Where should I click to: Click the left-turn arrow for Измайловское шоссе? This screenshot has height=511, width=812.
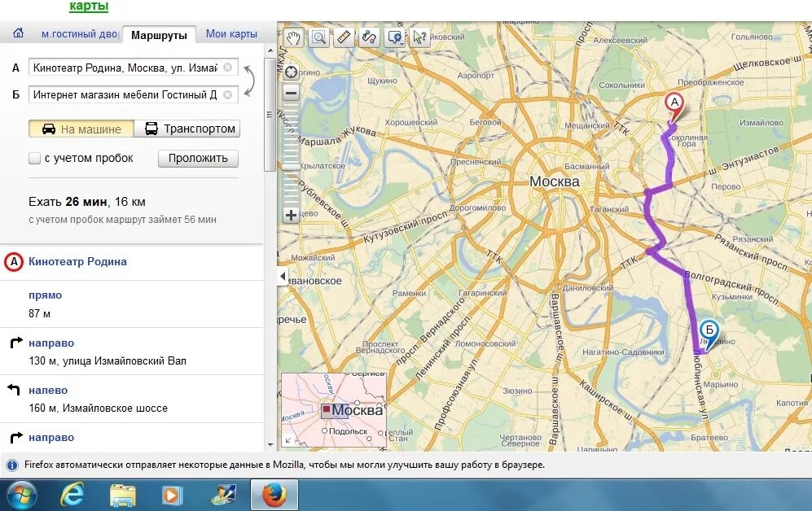pyautogui.click(x=14, y=390)
